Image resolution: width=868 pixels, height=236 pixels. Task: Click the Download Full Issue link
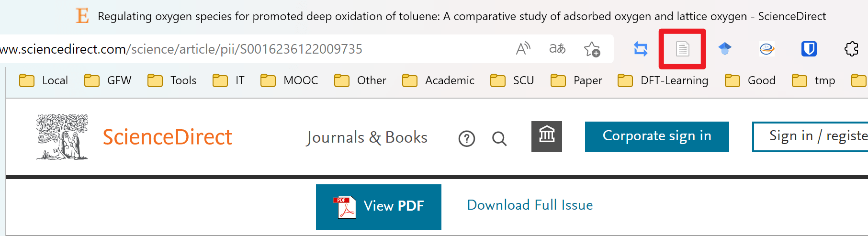[x=530, y=205]
